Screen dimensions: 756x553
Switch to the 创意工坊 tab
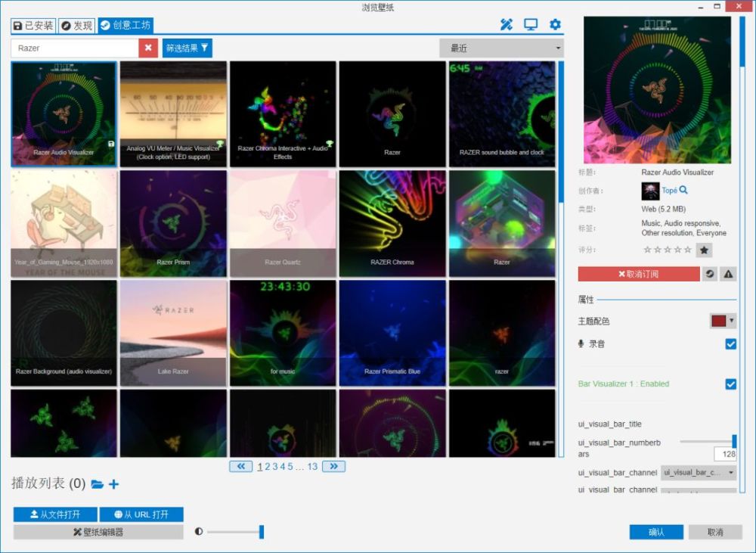pos(126,26)
